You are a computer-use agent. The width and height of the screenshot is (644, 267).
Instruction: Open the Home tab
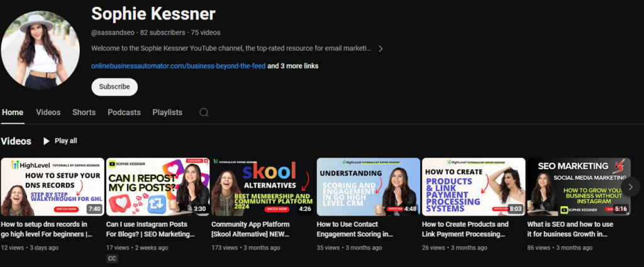13,112
